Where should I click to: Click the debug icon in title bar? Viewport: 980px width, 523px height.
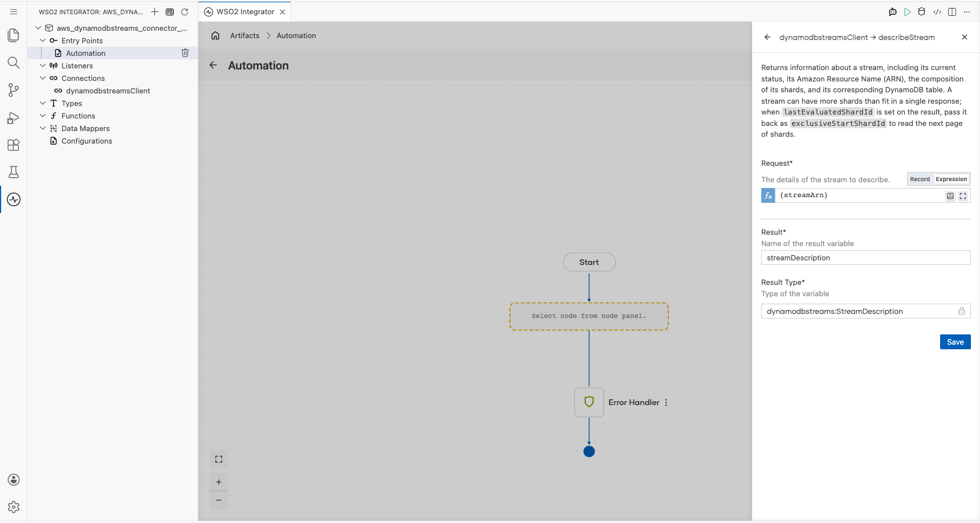coord(922,11)
